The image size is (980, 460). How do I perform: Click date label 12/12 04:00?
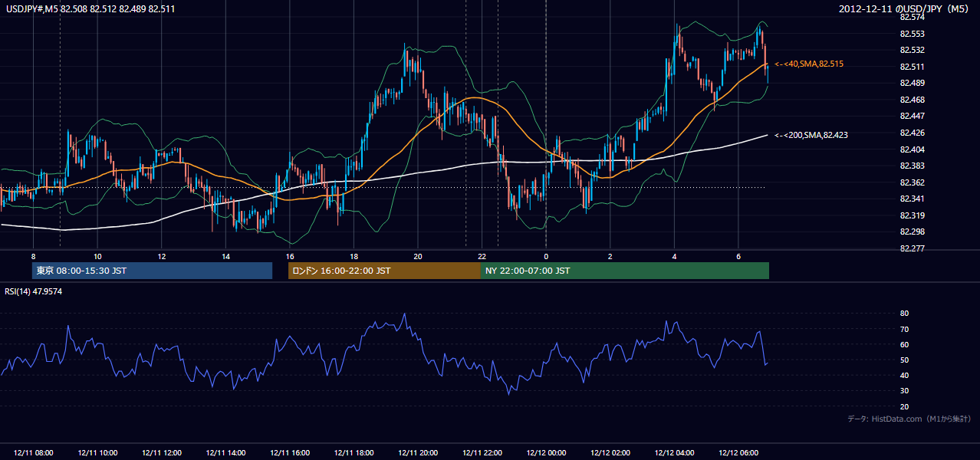[674, 453]
